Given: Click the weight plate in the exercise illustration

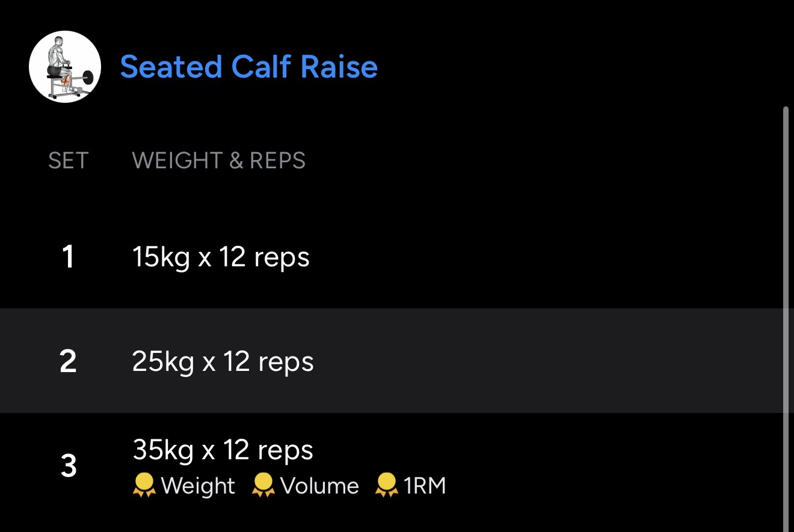Looking at the screenshot, I should tap(87, 77).
